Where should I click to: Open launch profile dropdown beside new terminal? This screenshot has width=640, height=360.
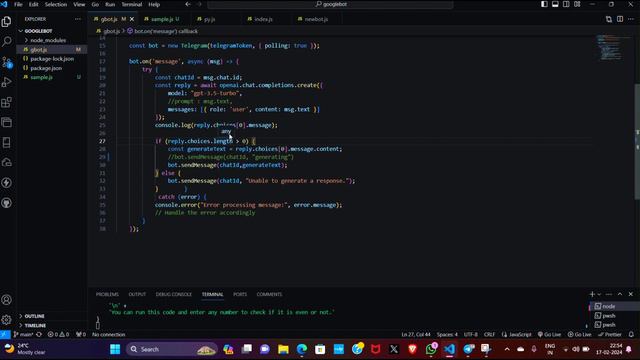[x=599, y=294]
